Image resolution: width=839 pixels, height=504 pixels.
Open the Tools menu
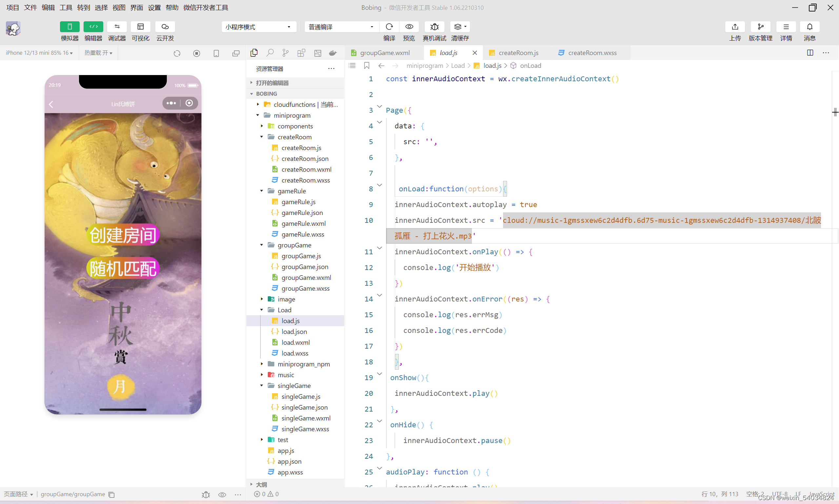click(66, 8)
